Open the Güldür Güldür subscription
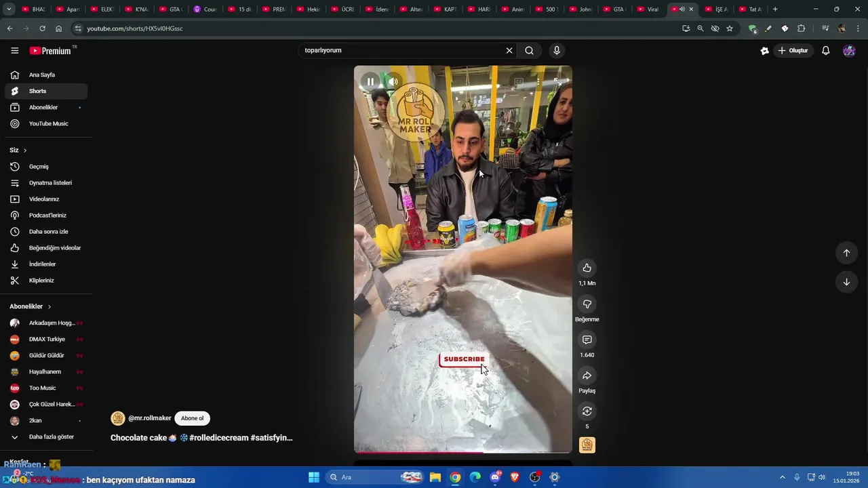 click(x=46, y=356)
